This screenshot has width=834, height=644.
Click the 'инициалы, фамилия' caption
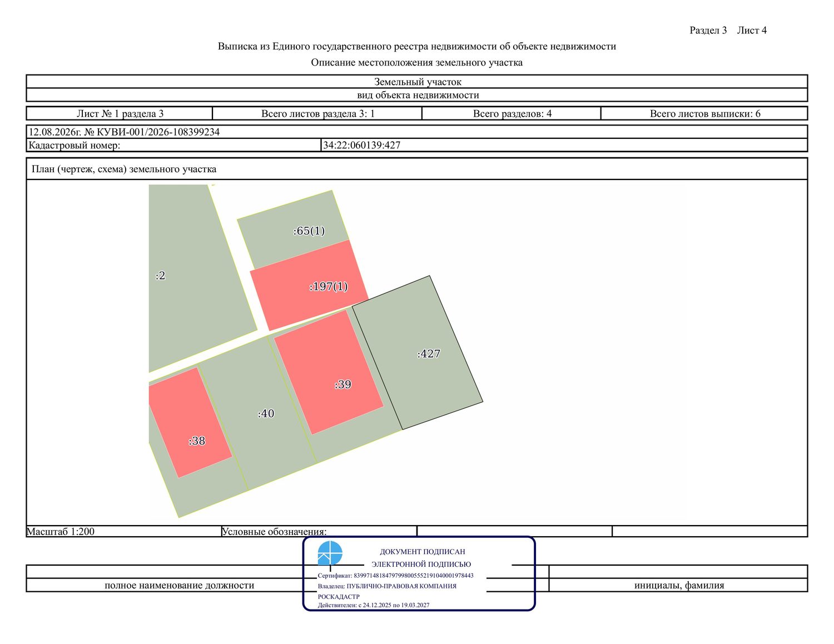click(x=679, y=585)
